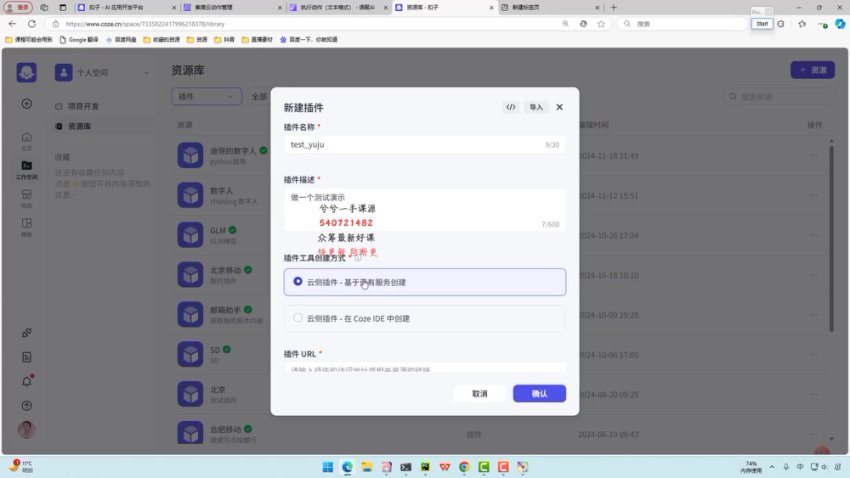
Task: Click the 导入 button in dialog header
Action: coord(536,107)
